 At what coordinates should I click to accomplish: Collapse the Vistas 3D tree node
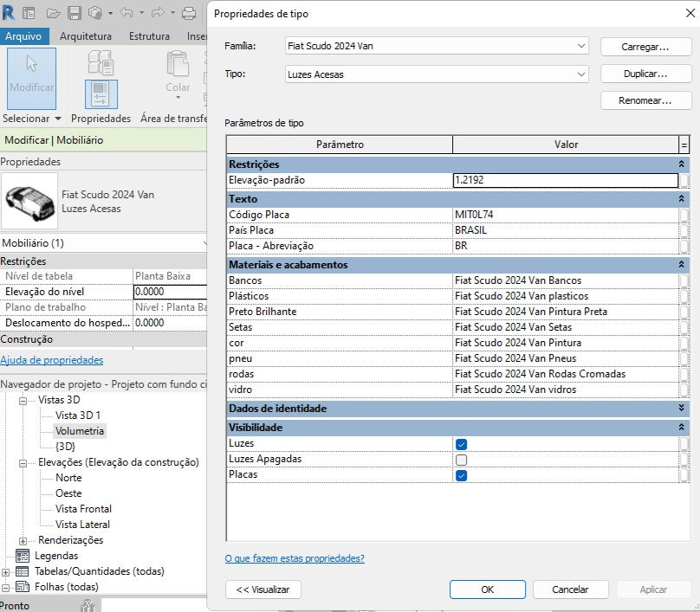coord(23,401)
